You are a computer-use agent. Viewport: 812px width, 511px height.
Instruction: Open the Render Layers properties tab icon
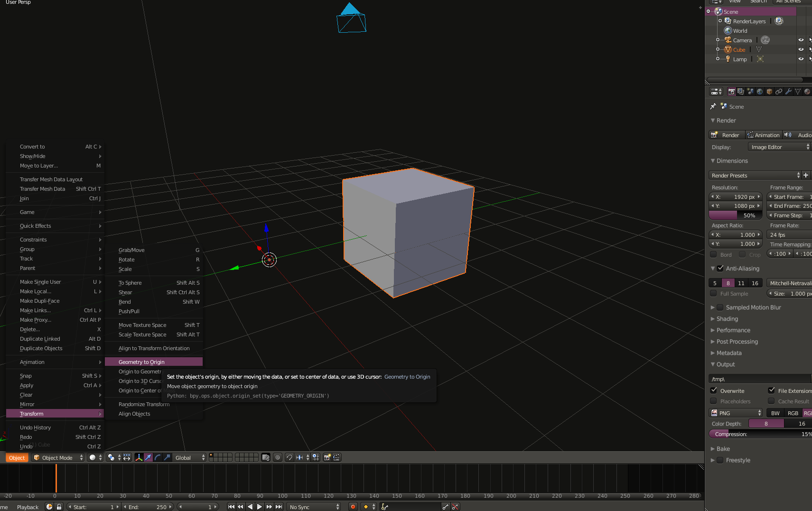[x=741, y=92]
